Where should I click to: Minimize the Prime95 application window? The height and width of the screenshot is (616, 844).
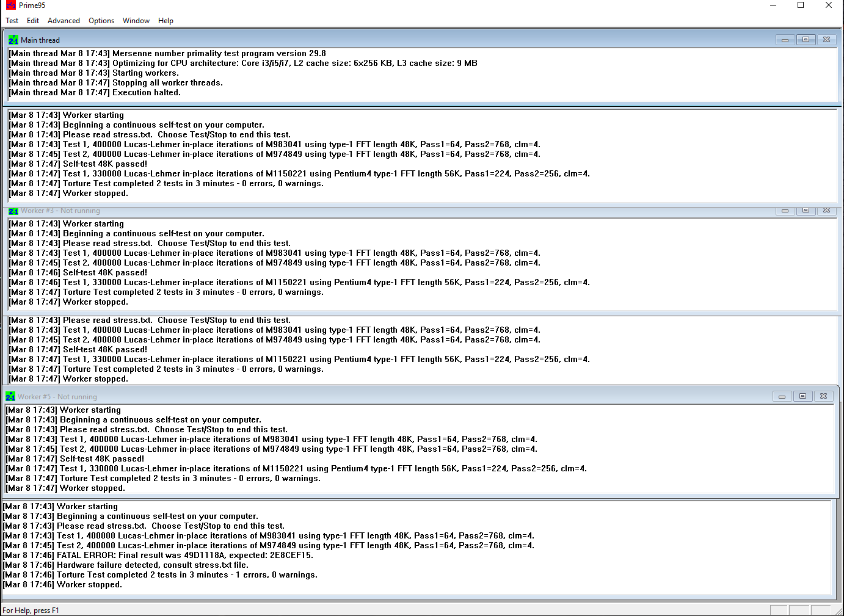[773, 5]
